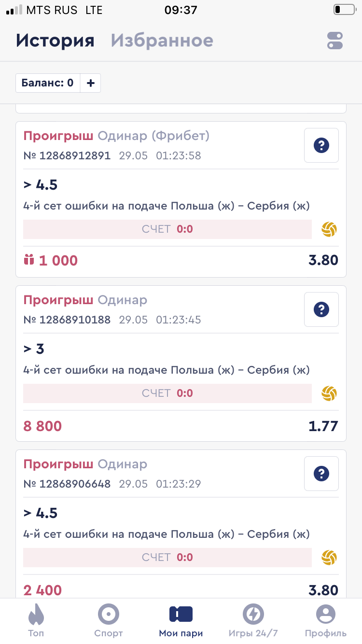The image size is (362, 644).
Task: Tap the Баланс: 0 balance field
Action: click(48, 83)
